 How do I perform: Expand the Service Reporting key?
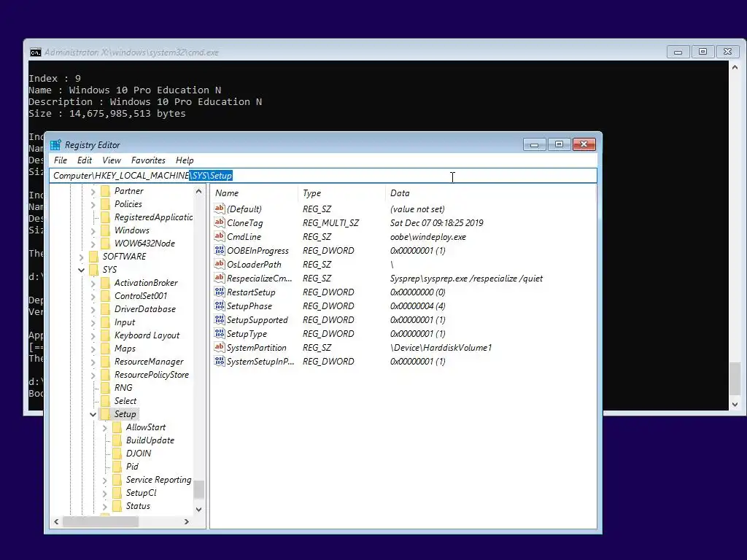click(x=105, y=481)
